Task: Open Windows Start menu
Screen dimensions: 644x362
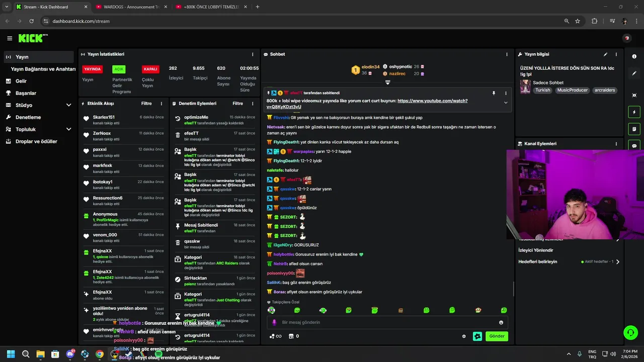Action: (x=11, y=354)
